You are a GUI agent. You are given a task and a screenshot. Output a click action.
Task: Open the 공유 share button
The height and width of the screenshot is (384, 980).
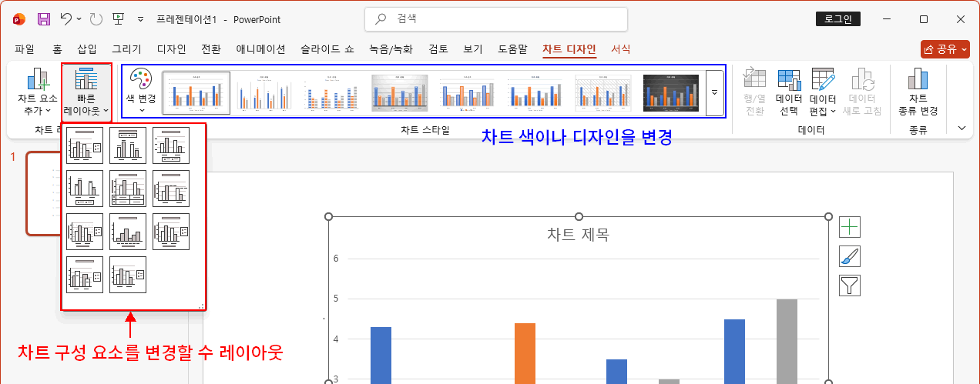point(945,49)
